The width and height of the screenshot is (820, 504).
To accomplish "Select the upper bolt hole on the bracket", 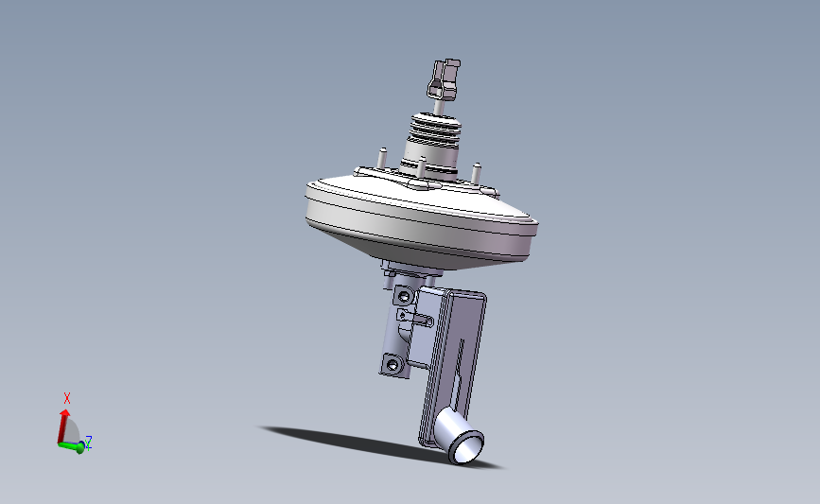I will point(404,297).
